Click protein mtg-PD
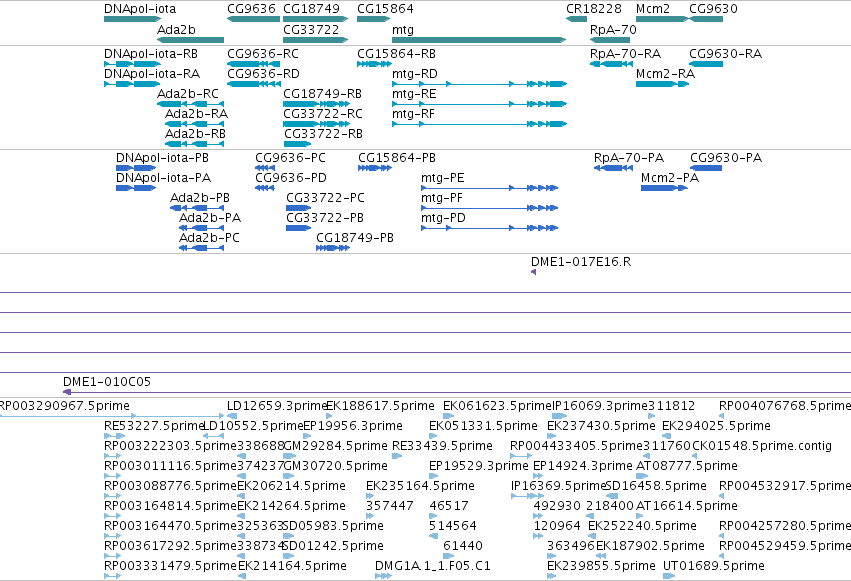851x581 pixels. point(443,218)
